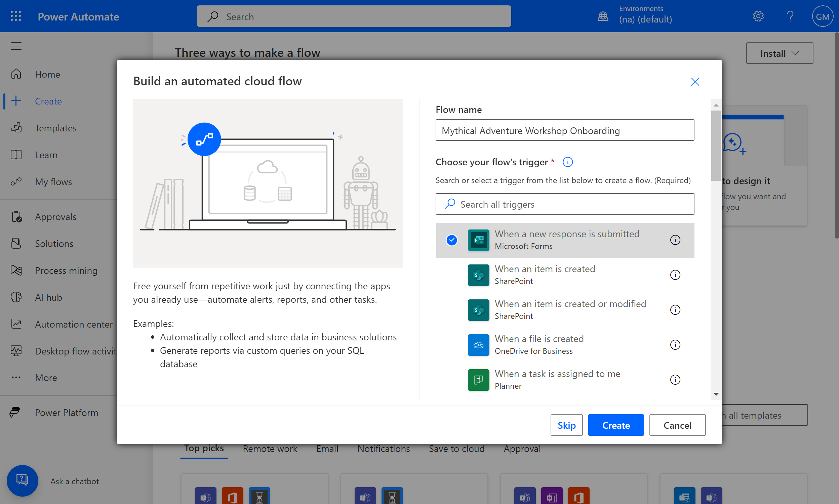The image size is (839, 504).
Task: Open the help question mark icon
Action: point(790,16)
